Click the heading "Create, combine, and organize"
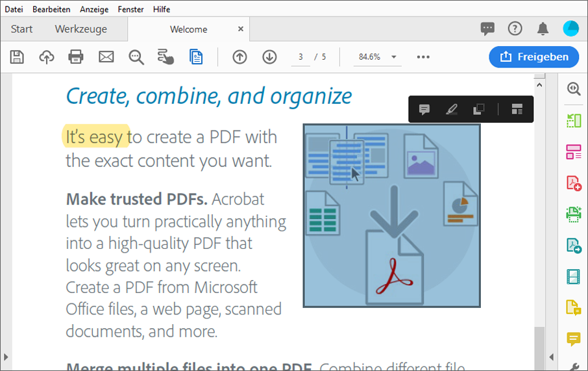Screen dimensions: 588x371 point(209,96)
